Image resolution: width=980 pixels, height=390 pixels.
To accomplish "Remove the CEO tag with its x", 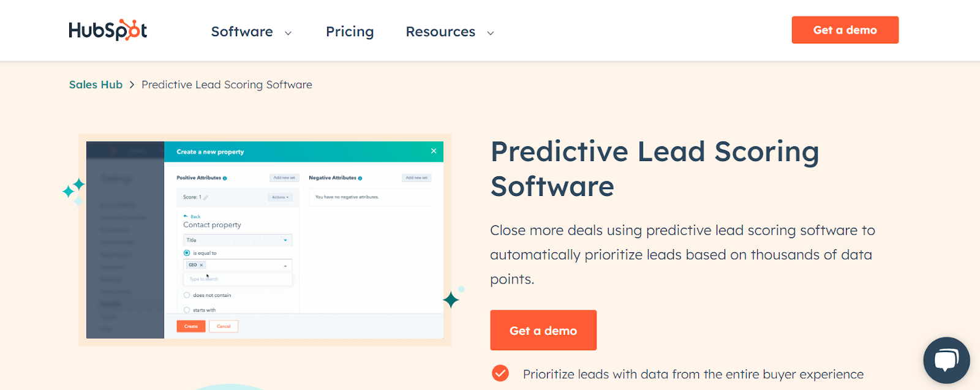I will pyautogui.click(x=201, y=265).
